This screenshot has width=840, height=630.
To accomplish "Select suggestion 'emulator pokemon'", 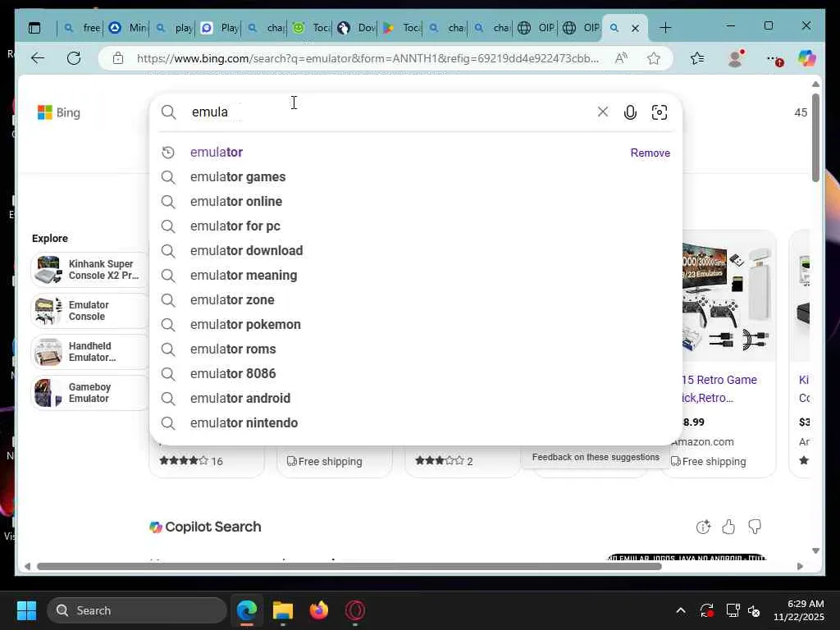I will point(415,325).
